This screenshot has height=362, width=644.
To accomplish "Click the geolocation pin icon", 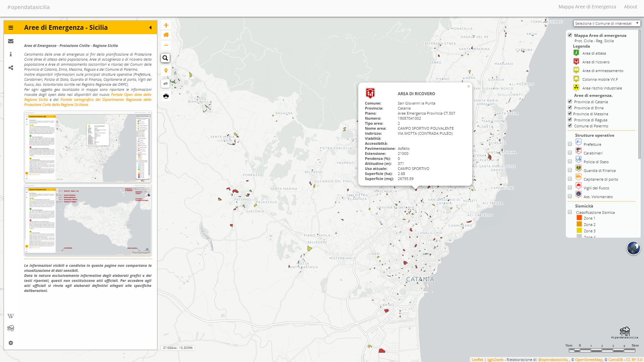I will click(x=166, y=71).
